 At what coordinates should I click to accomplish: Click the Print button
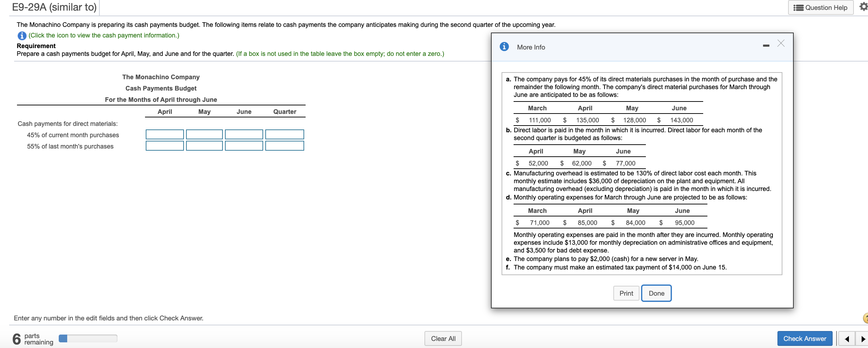[x=626, y=293]
